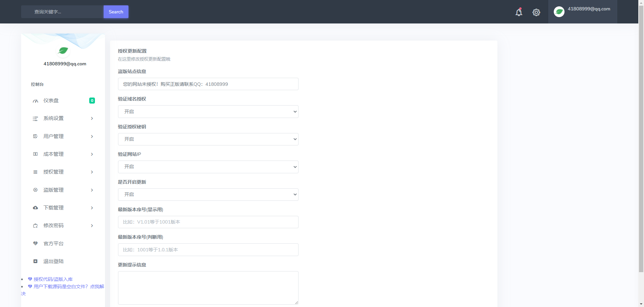
Task: Open the 系统设置 menu item
Action: (63, 119)
